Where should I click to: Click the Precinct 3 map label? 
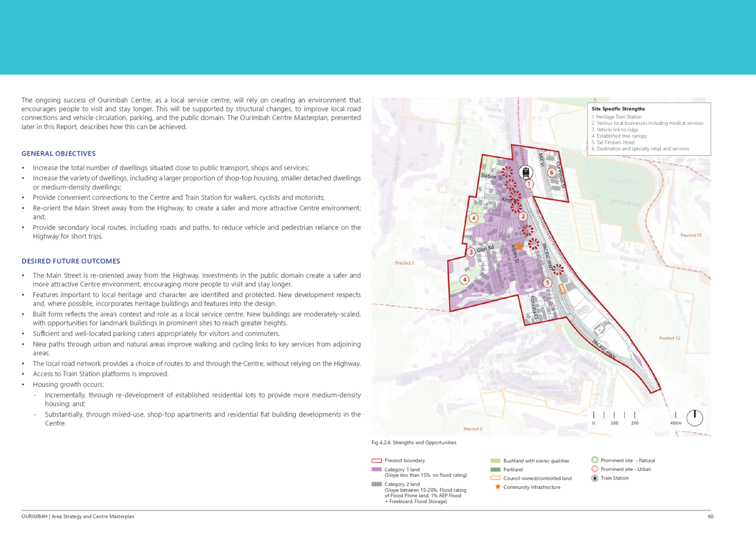(405, 263)
